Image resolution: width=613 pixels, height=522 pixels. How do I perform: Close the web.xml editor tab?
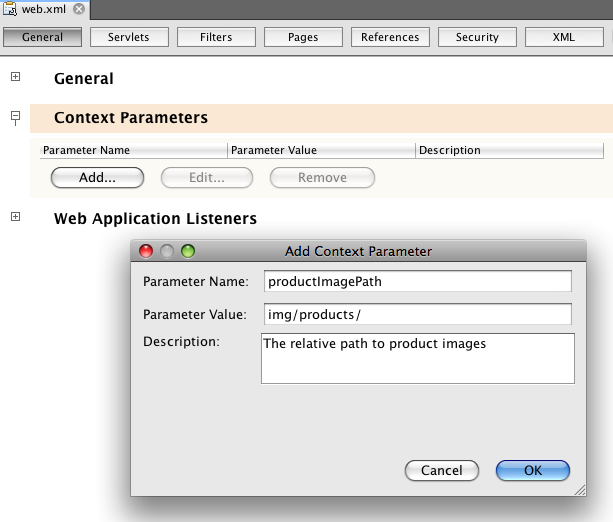(x=79, y=10)
